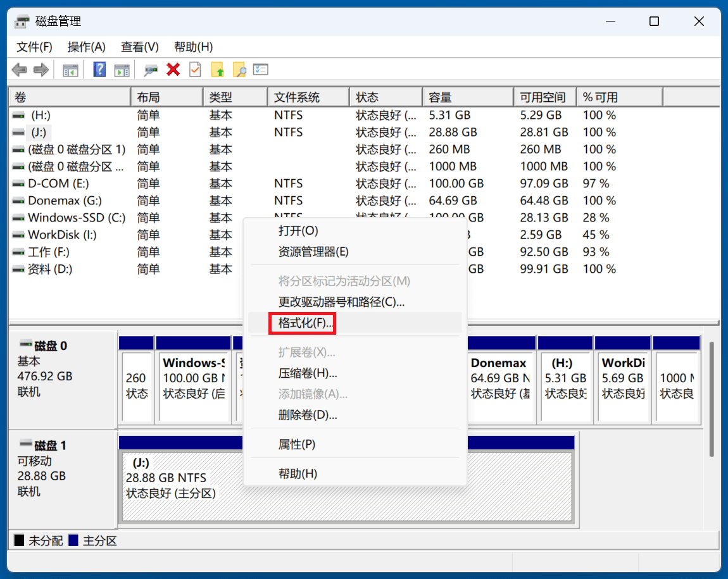Image resolution: width=728 pixels, height=579 pixels.
Task: Select the Donemax partition block on 磁盘 0
Action: point(500,386)
